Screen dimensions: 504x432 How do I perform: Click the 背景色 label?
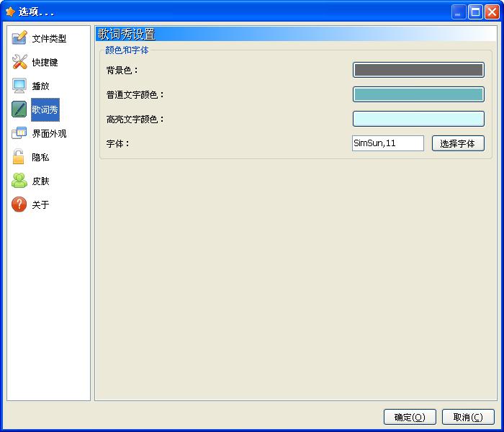[122, 71]
